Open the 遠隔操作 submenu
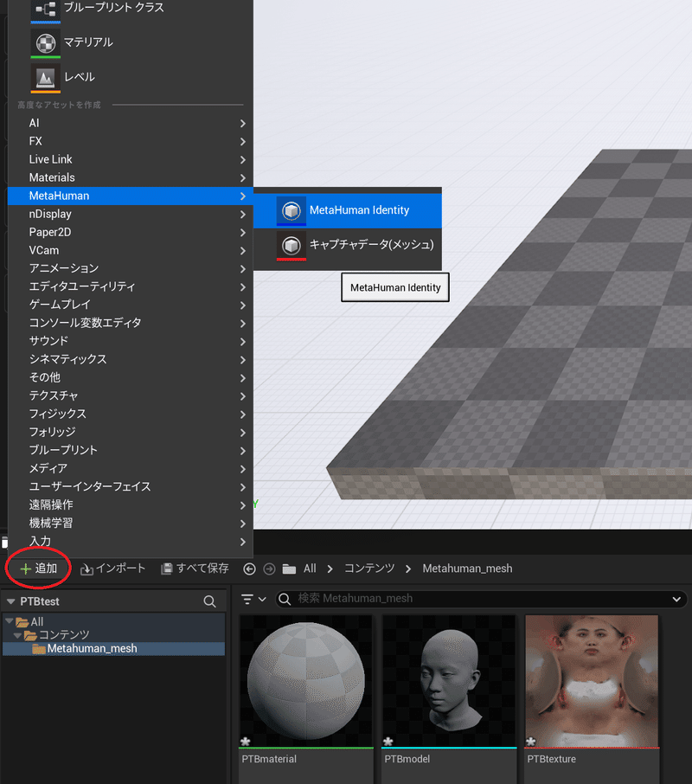692x784 pixels. pyautogui.click(x=131, y=505)
